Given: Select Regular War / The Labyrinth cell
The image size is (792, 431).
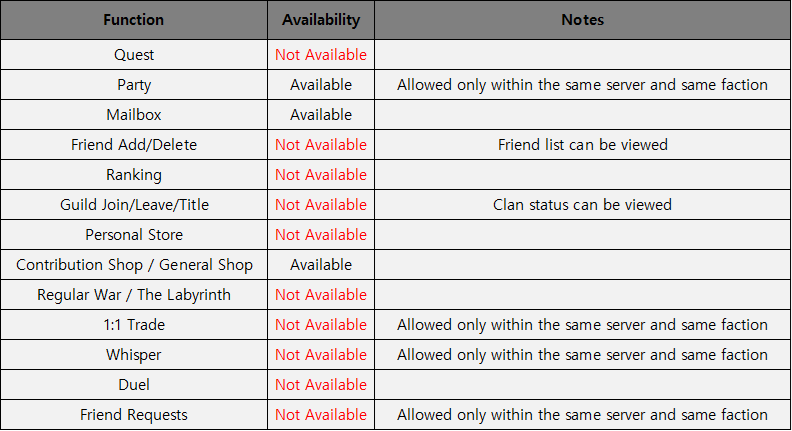Looking at the screenshot, I should tap(134, 295).
